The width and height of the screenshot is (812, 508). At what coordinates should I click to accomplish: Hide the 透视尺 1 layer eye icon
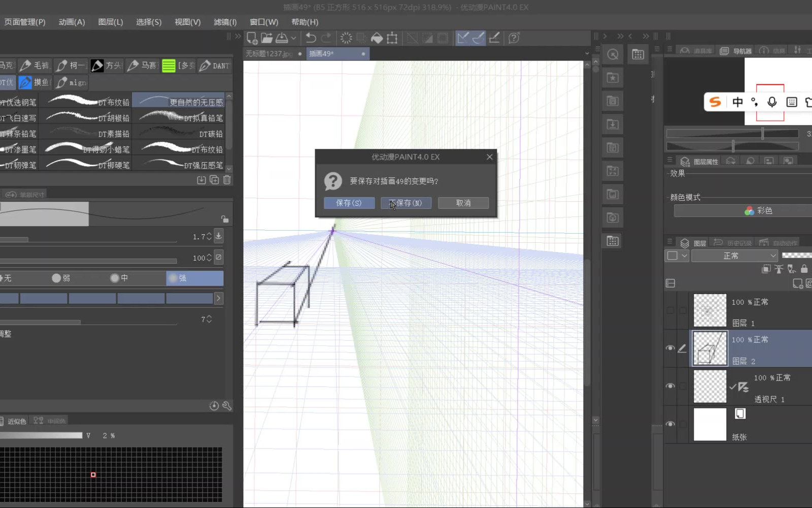[x=670, y=386]
